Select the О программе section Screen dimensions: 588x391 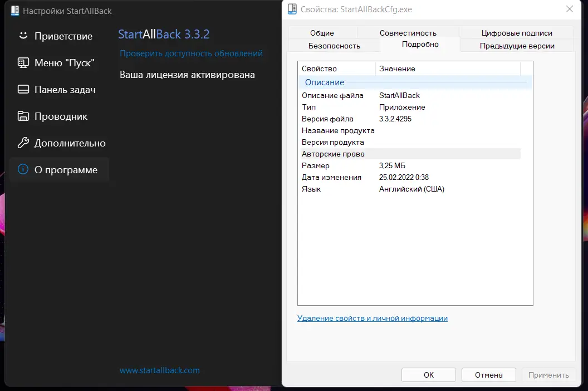point(59,170)
